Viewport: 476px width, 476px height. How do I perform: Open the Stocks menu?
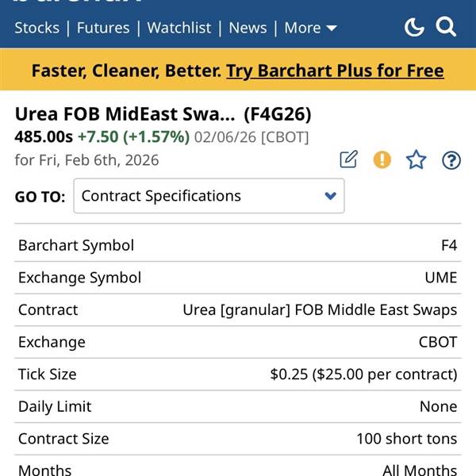[x=36, y=28]
